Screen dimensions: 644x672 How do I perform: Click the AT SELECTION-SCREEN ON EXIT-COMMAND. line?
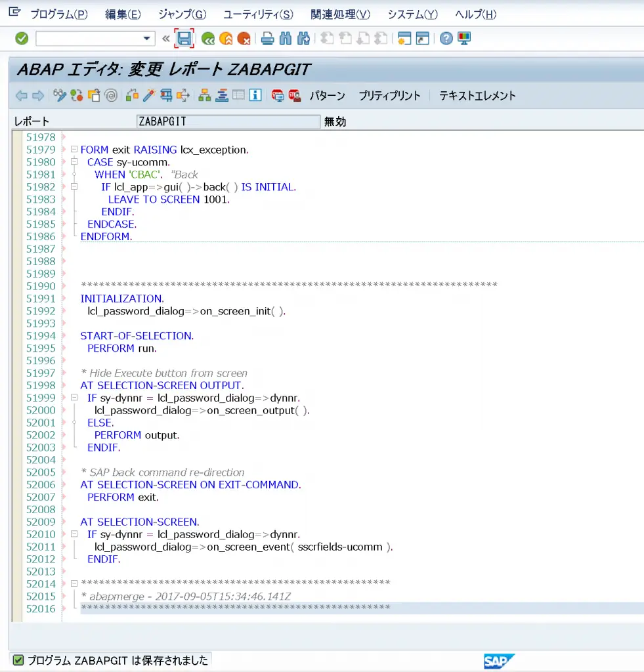pyautogui.click(x=191, y=484)
